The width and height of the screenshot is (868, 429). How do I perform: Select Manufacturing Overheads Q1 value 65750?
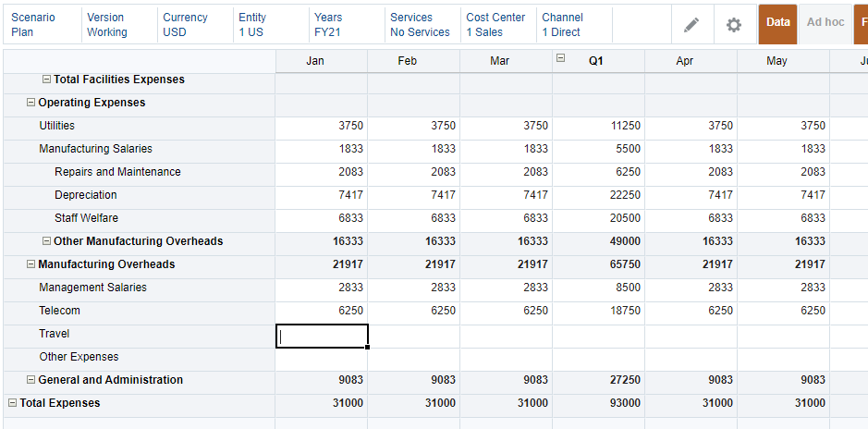(598, 267)
